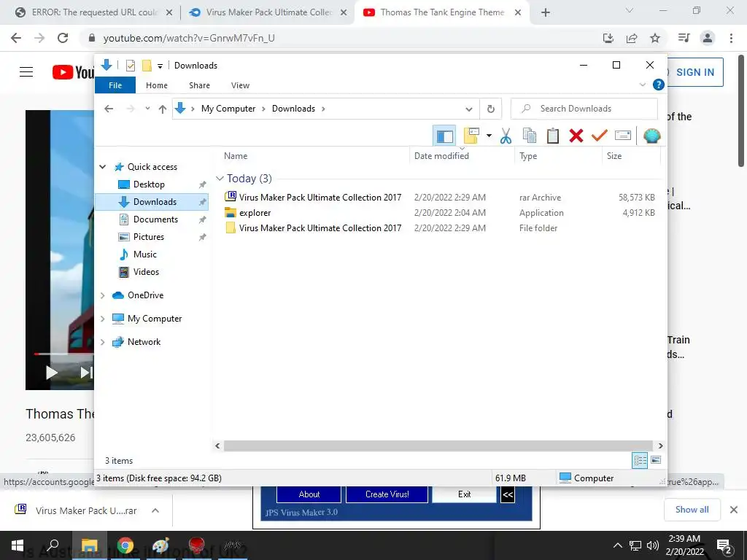This screenshot has height=560, width=747.
Task: Play the YouTube video
Action: coord(52,373)
